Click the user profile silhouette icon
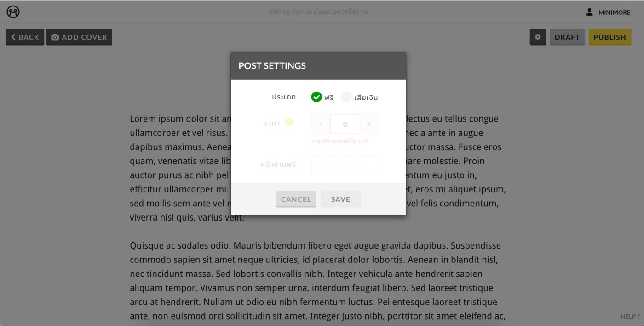The image size is (644, 326). [x=589, y=12]
